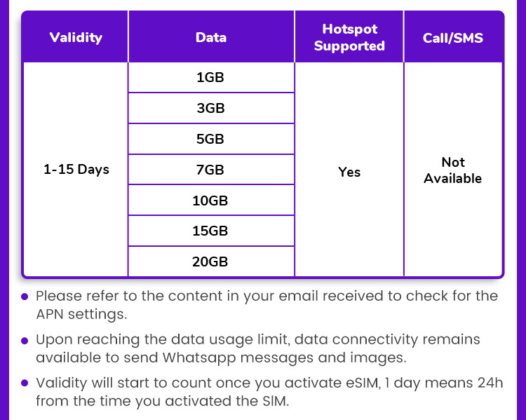Viewport: 526px width, 420px height.
Task: Click the Hotspot Supported header
Action: (x=349, y=37)
